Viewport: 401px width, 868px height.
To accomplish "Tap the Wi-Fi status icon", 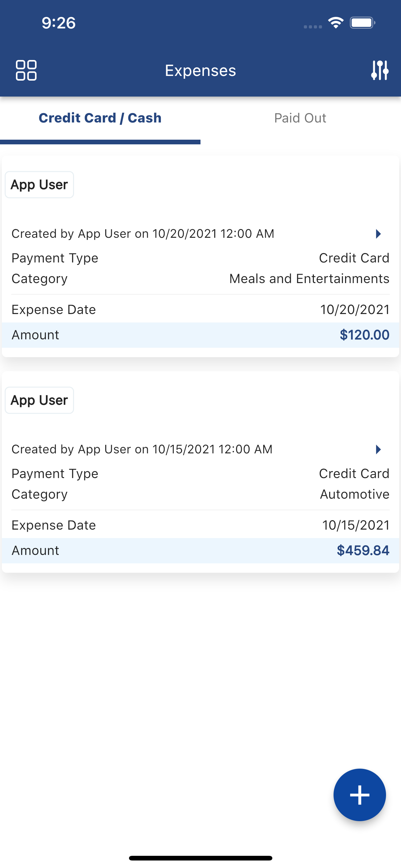I will click(x=336, y=22).
